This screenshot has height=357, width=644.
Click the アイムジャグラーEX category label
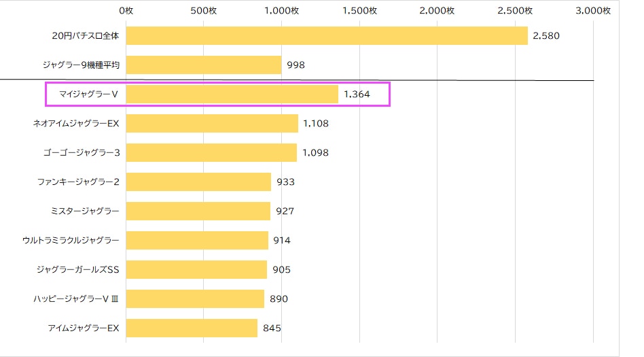(x=84, y=328)
